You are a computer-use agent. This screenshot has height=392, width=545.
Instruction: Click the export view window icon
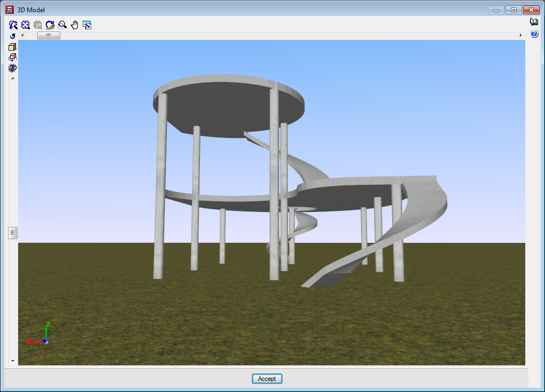click(x=87, y=25)
